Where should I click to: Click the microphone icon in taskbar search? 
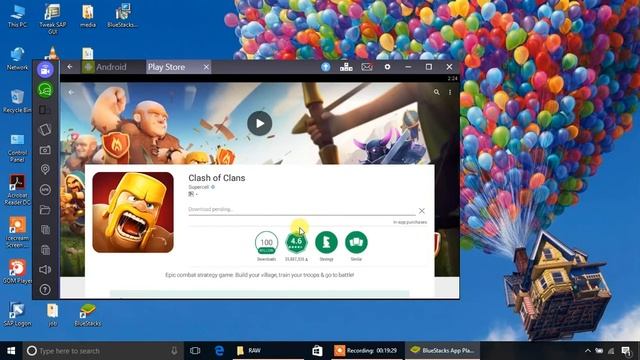174,351
